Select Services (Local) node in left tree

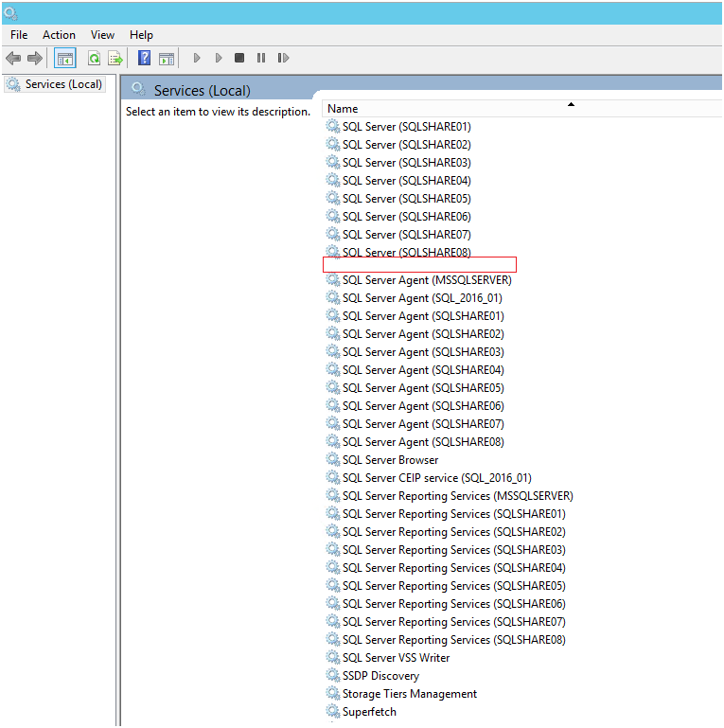click(x=54, y=84)
